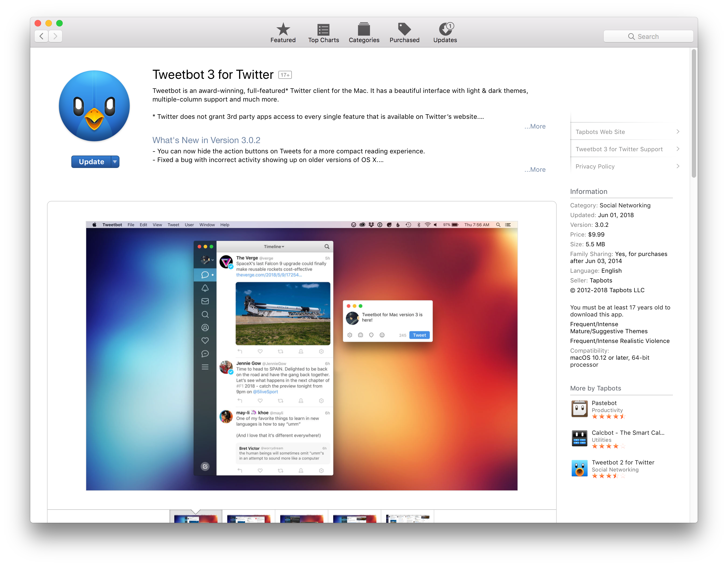Screen dimensions: 728x566
Task: Click the Price: $9.99 information row
Action: 587,234
